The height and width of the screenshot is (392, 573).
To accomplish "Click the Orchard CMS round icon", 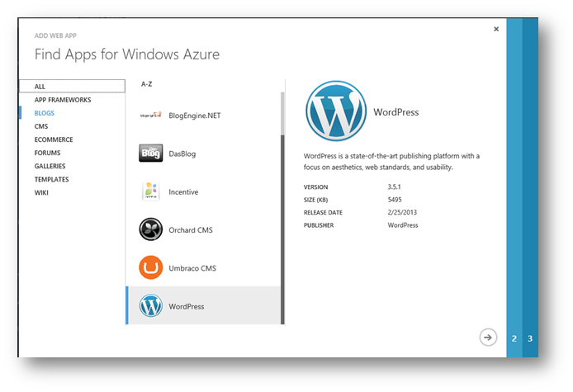I will 150,229.
